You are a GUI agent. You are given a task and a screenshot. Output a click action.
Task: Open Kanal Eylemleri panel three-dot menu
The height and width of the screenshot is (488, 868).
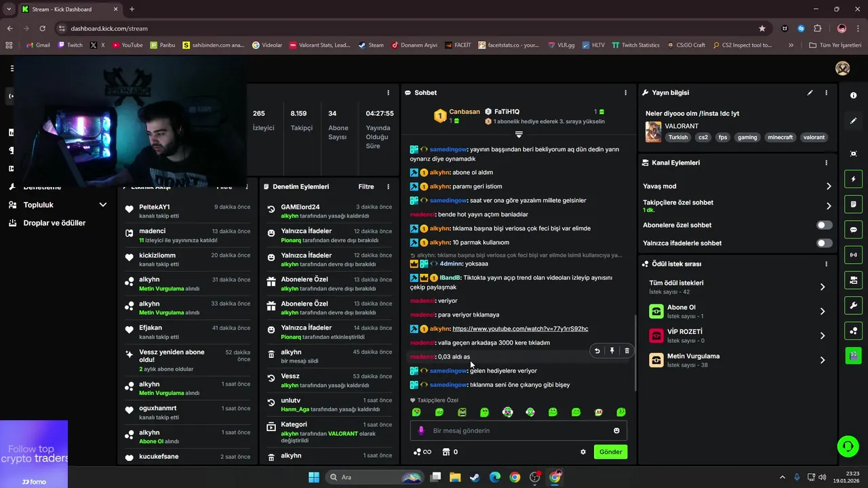pyautogui.click(x=826, y=163)
